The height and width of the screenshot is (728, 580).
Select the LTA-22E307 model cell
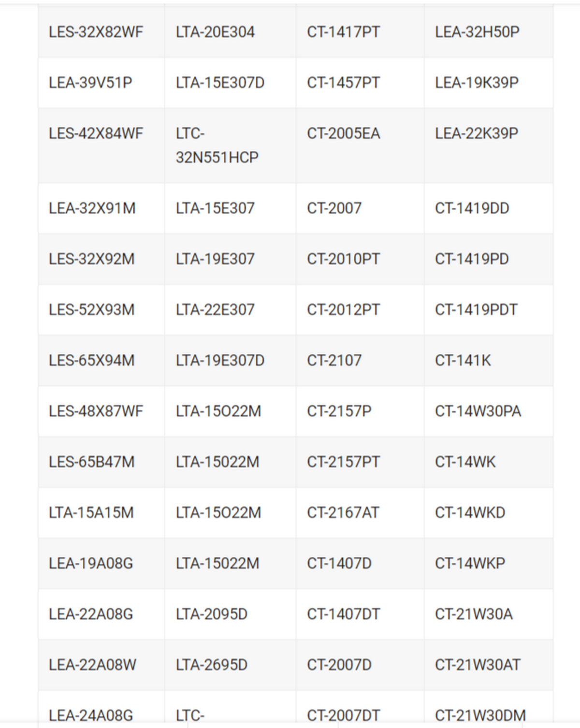(x=215, y=310)
